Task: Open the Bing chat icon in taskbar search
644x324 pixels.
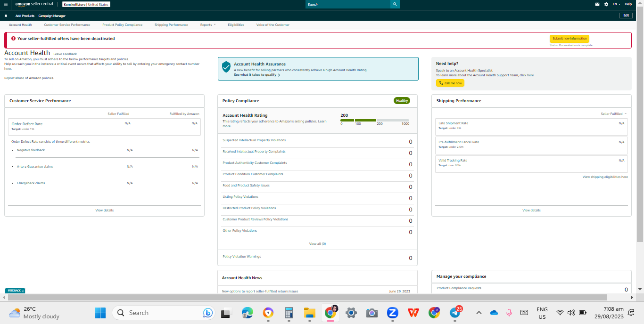Action: point(208,313)
